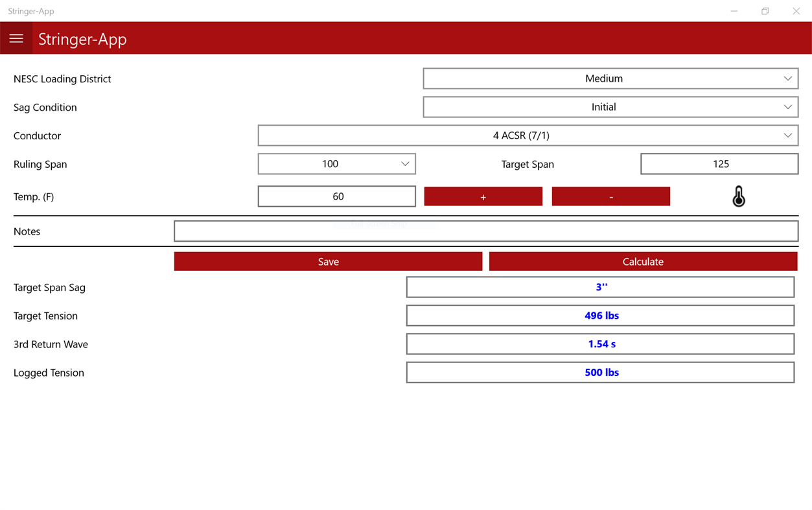
Task: Click the Target Span Sag result showing 3''
Action: click(x=600, y=286)
